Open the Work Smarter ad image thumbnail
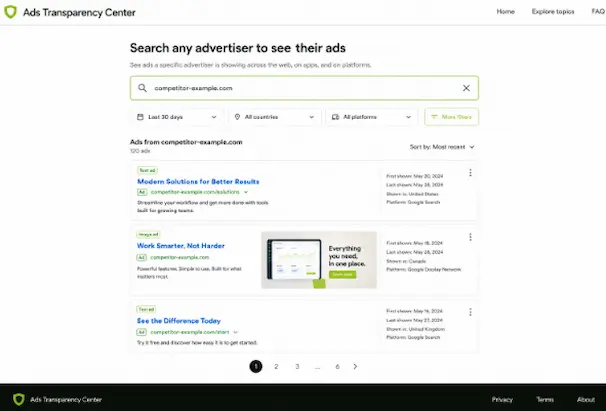Viewport: 606px width, 411px height. pos(319,260)
